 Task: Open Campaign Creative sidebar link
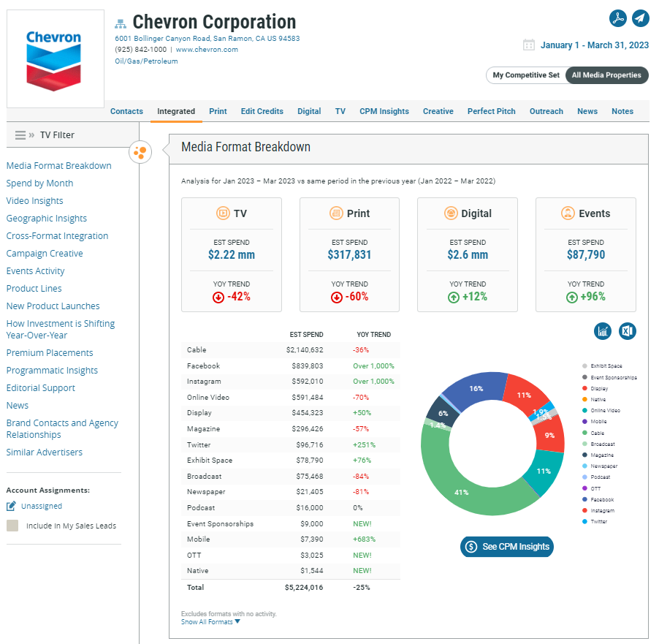click(45, 254)
